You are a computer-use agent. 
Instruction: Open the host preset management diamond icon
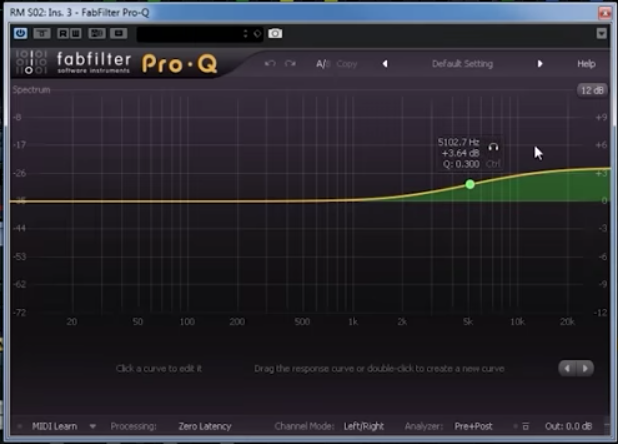click(257, 34)
